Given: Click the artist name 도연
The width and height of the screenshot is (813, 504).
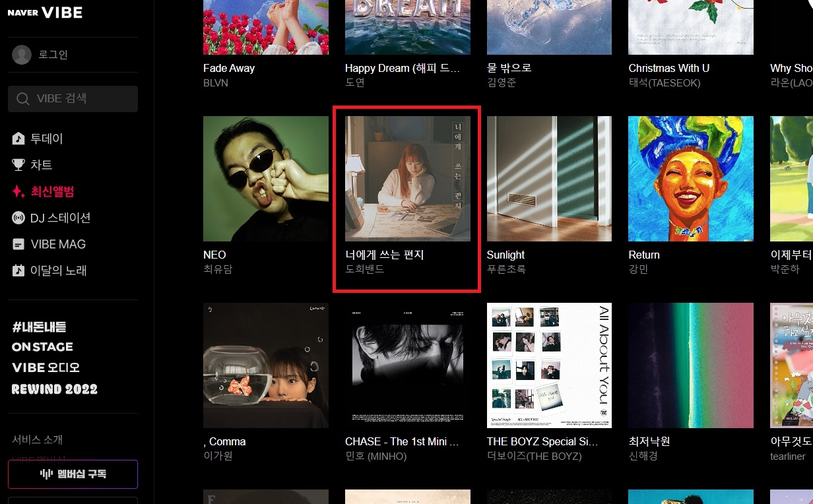Looking at the screenshot, I should [355, 83].
